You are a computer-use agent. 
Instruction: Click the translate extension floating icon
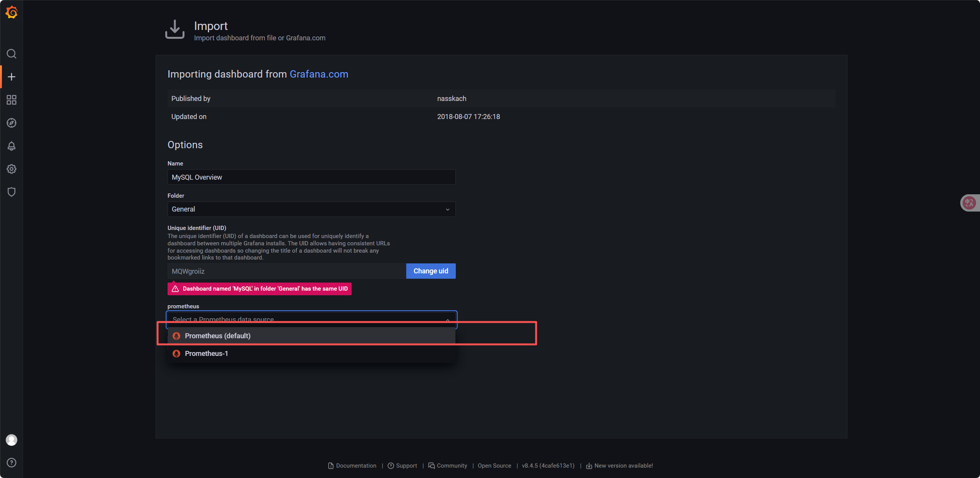pos(969,203)
